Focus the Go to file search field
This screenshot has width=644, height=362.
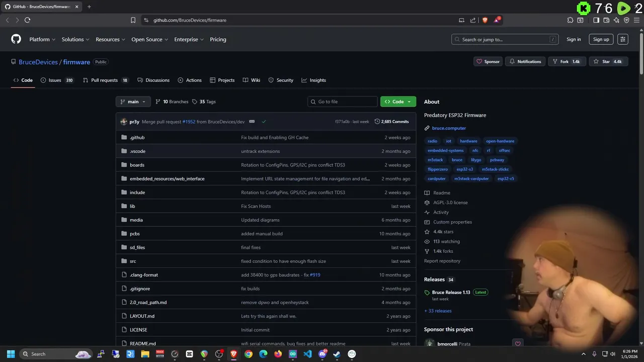[343, 102]
